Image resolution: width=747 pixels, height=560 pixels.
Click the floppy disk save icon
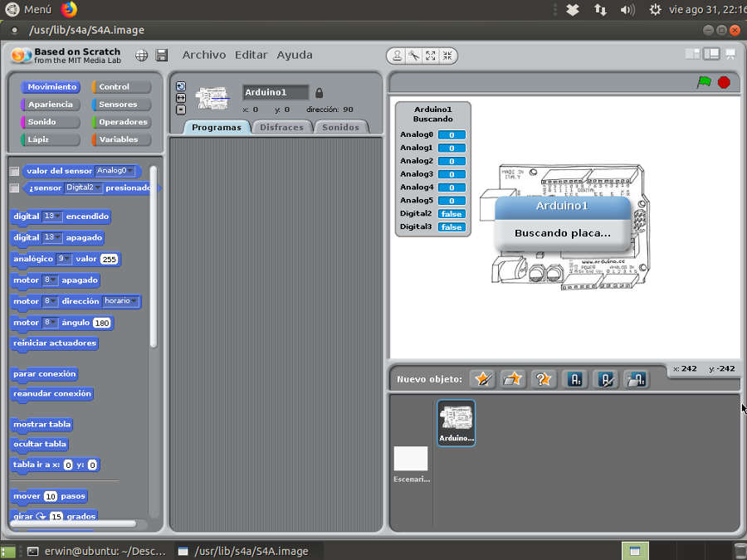[x=162, y=56]
